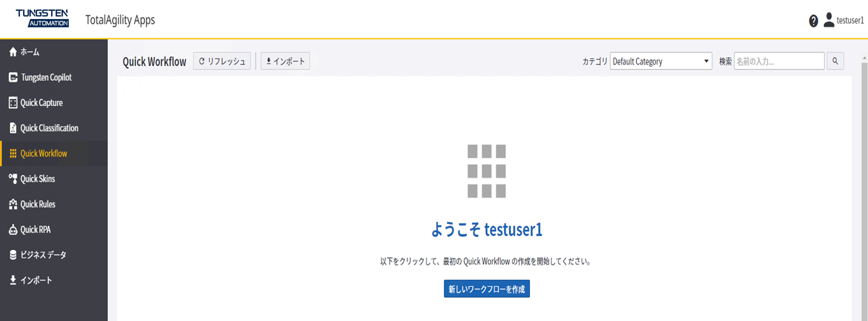Click the リフレッシュ button
The image size is (868, 321).
(x=222, y=61)
